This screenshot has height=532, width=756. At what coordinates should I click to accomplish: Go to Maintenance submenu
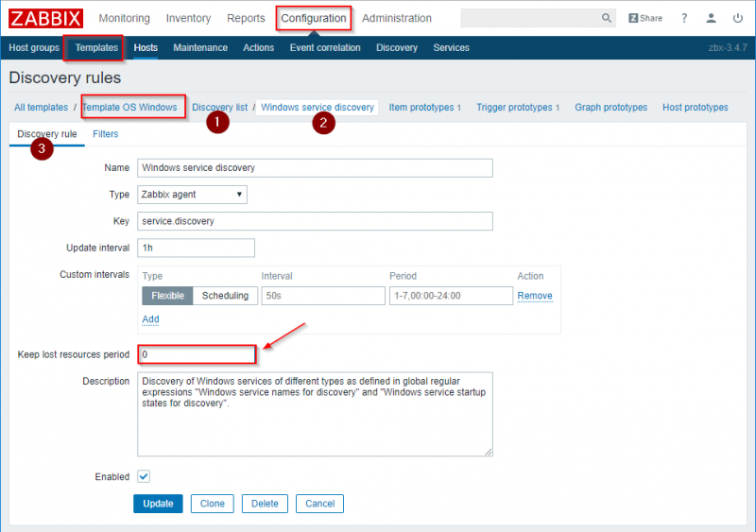point(200,48)
